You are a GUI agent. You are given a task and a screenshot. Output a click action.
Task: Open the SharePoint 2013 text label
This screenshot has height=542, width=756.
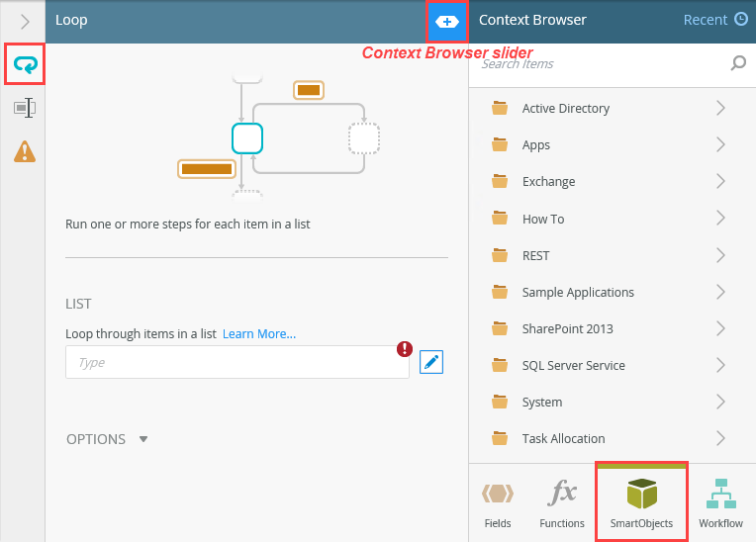[567, 328]
